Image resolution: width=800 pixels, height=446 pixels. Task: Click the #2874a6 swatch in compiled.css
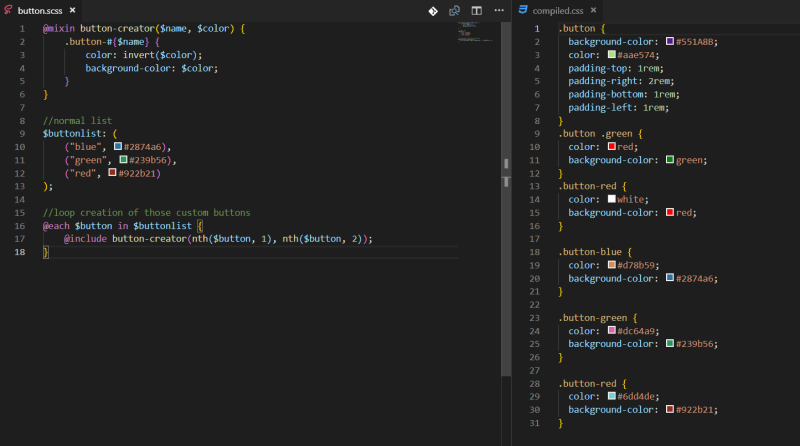pyautogui.click(x=670, y=278)
